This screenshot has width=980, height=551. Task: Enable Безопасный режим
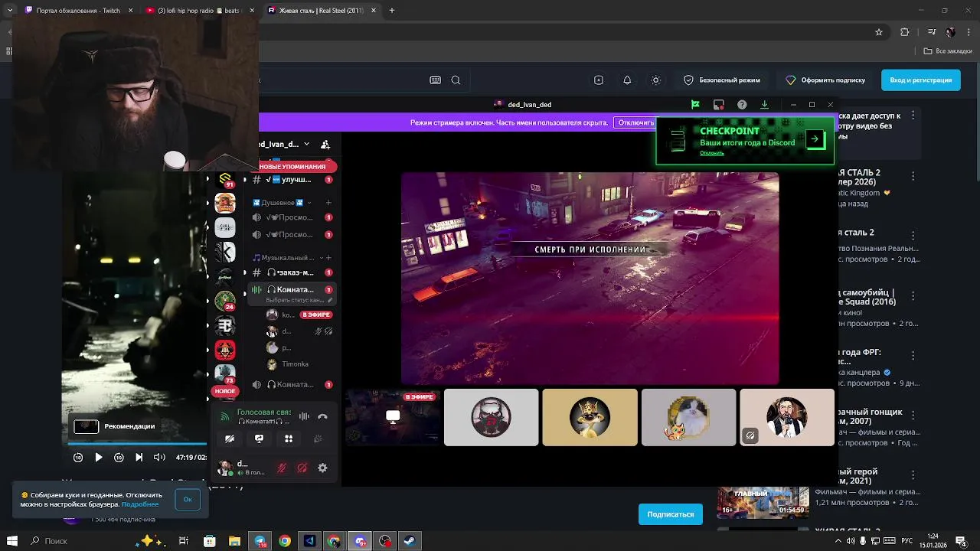point(721,80)
